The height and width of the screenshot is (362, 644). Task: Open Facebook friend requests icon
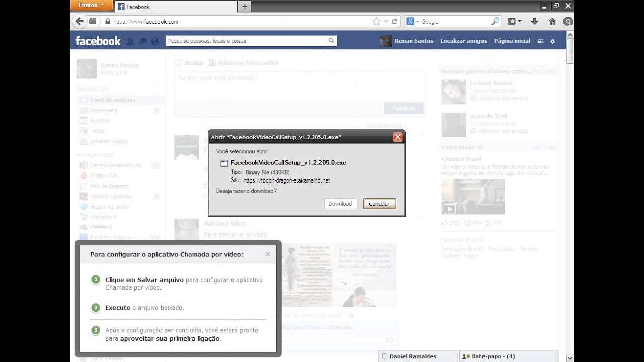[x=130, y=41]
